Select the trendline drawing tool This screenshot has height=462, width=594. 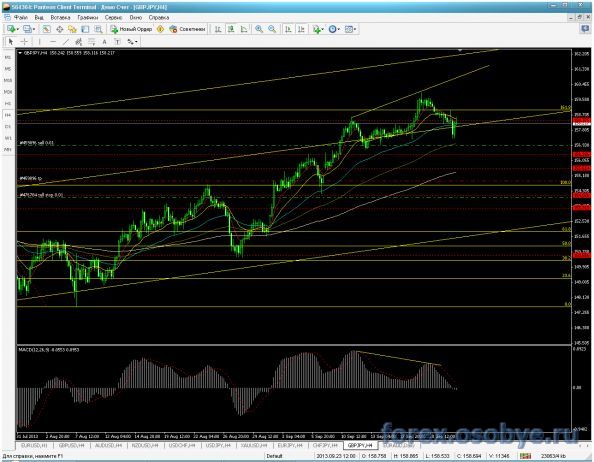coord(66,42)
